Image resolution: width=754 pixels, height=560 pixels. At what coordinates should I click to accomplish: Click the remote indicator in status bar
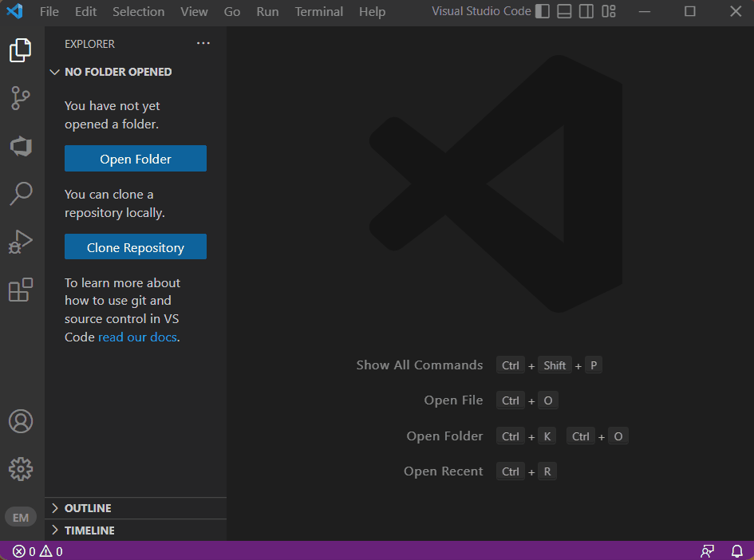tap(706, 550)
